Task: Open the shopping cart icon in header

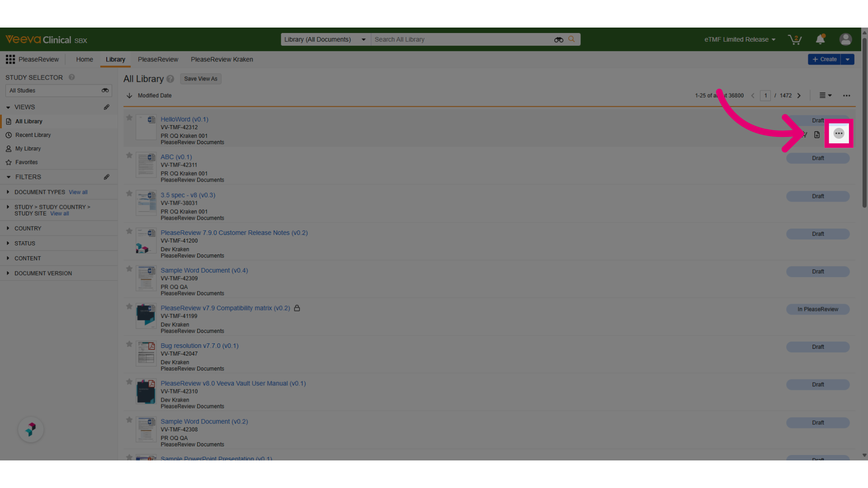Action: 794,40
